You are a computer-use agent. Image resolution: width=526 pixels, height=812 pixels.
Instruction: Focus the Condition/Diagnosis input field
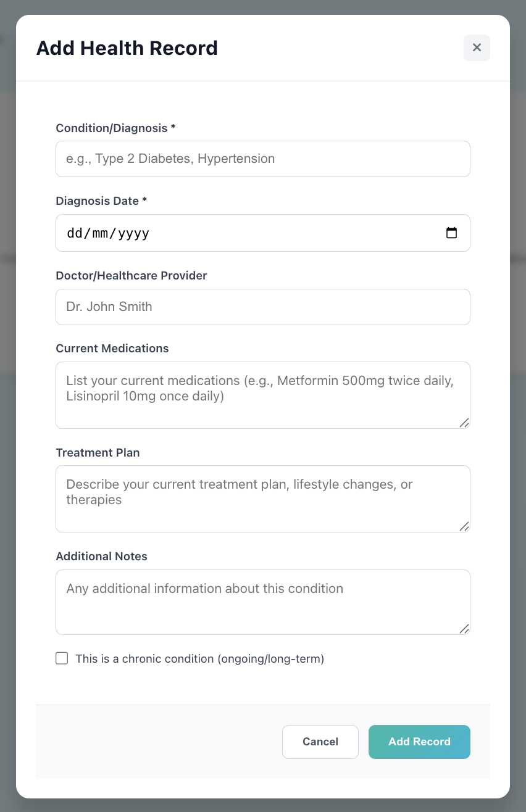[x=262, y=159]
